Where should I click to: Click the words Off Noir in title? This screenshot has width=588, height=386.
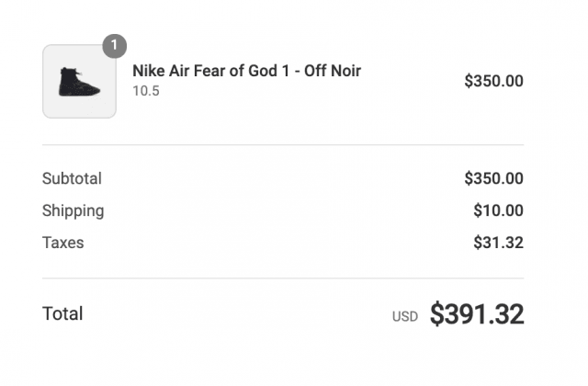pyautogui.click(x=333, y=71)
